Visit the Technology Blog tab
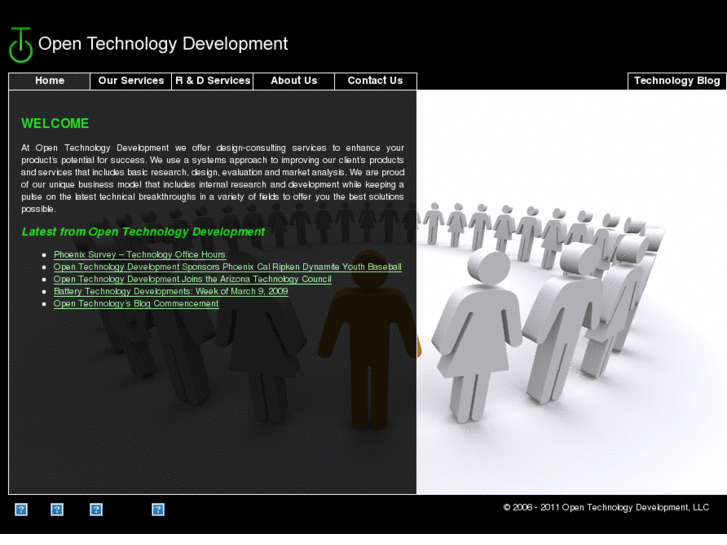 (677, 81)
